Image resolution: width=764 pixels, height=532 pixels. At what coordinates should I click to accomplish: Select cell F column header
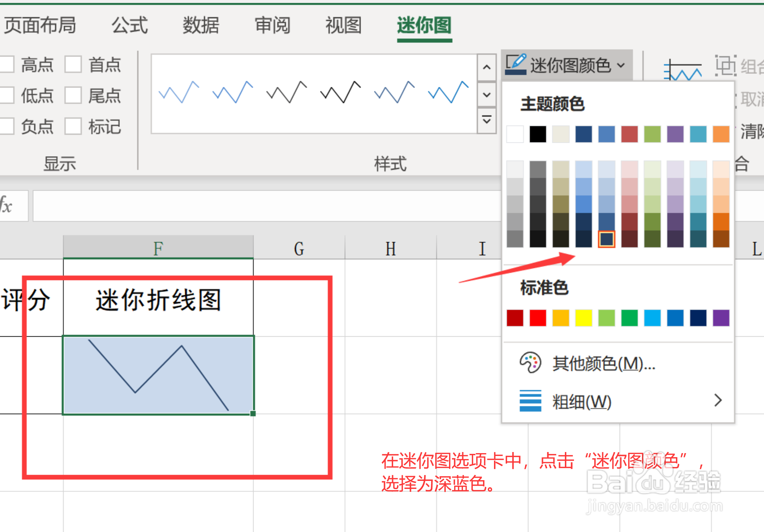pyautogui.click(x=158, y=248)
